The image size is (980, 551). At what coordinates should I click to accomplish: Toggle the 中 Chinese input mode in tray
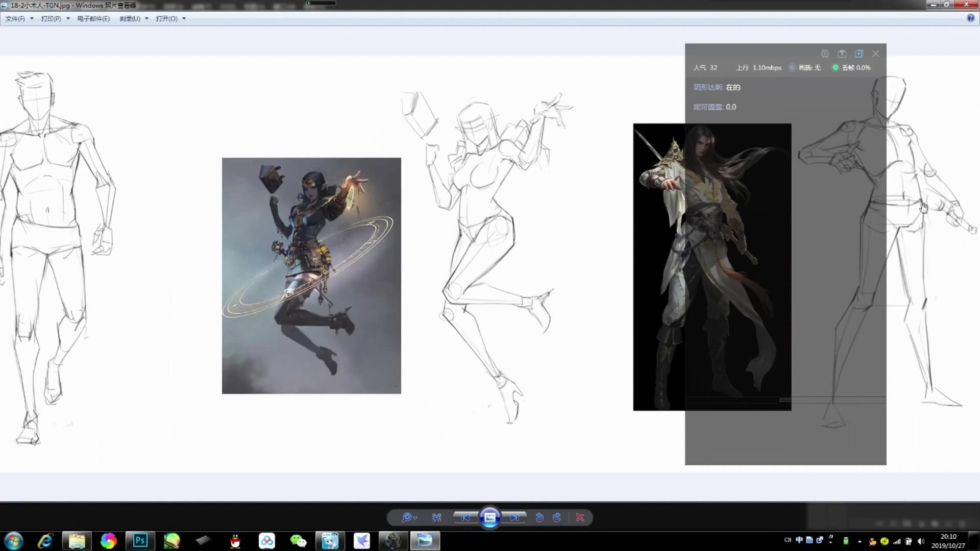coord(799,540)
